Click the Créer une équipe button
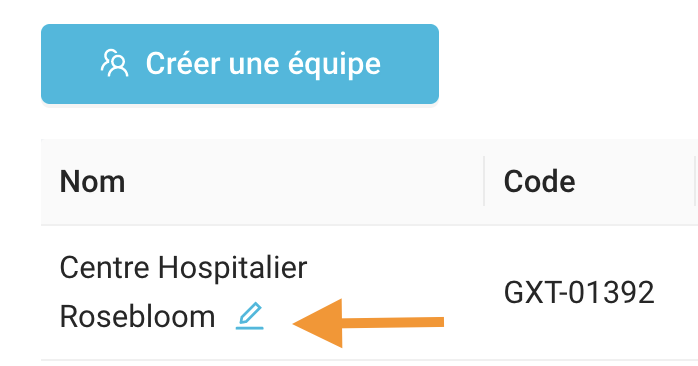This screenshot has height=366, width=698. click(240, 64)
